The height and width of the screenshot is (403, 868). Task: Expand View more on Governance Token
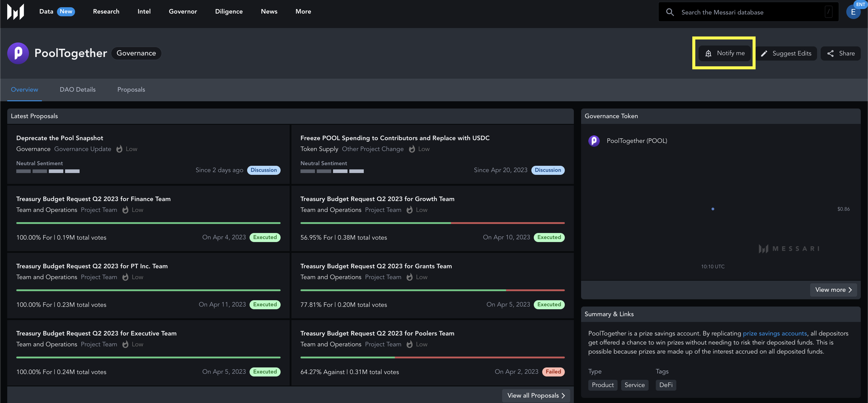pos(833,290)
